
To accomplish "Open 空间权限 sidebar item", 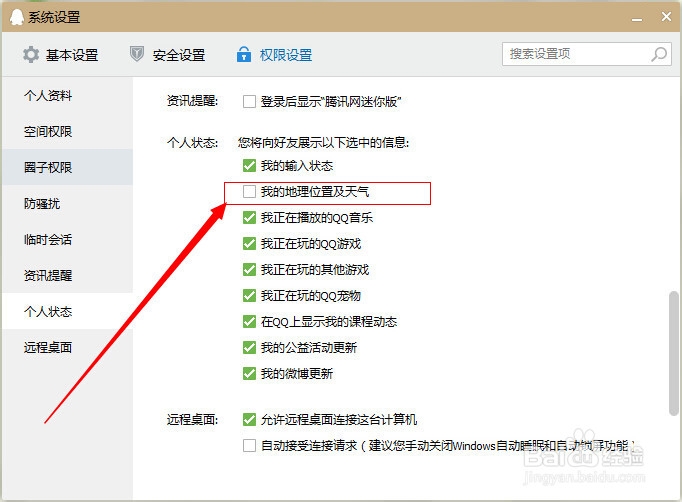I will pyautogui.click(x=67, y=131).
